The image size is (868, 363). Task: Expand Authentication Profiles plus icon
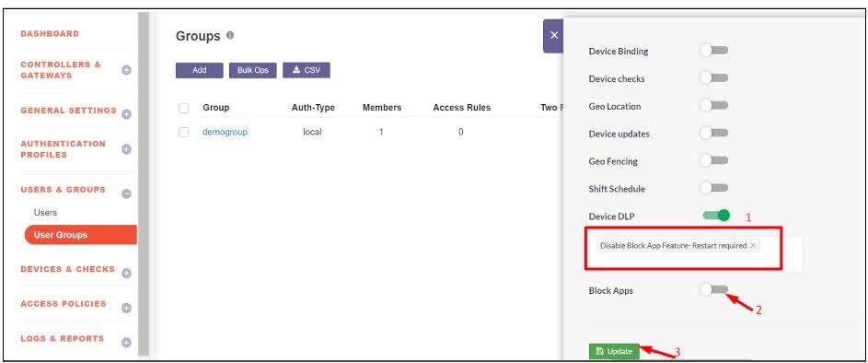point(126,149)
